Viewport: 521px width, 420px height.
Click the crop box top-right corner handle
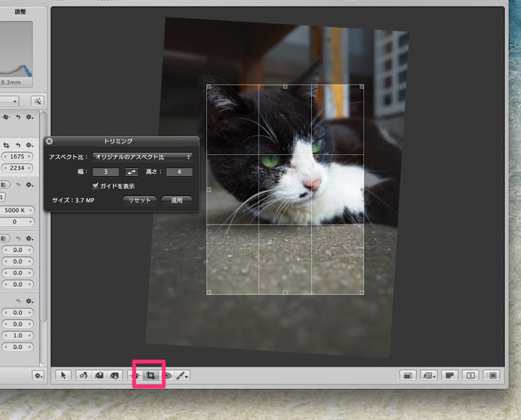[x=362, y=87]
